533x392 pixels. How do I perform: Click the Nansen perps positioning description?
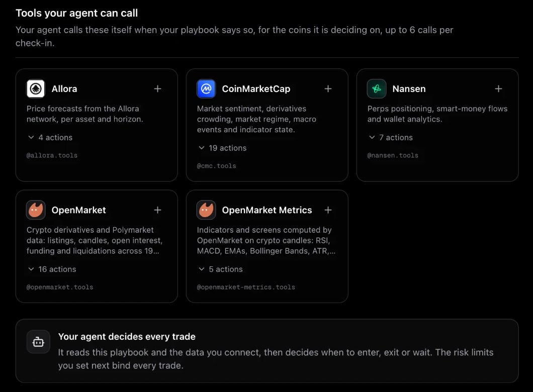click(x=437, y=114)
